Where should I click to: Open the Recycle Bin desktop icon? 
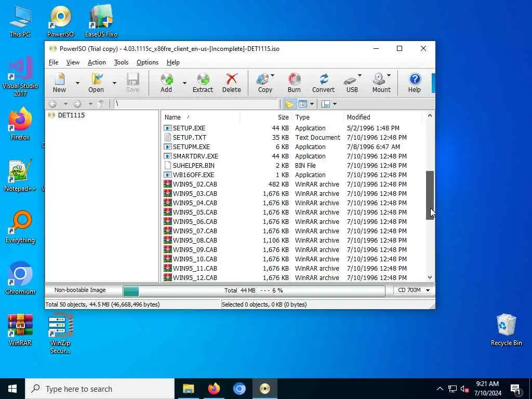pyautogui.click(x=506, y=329)
